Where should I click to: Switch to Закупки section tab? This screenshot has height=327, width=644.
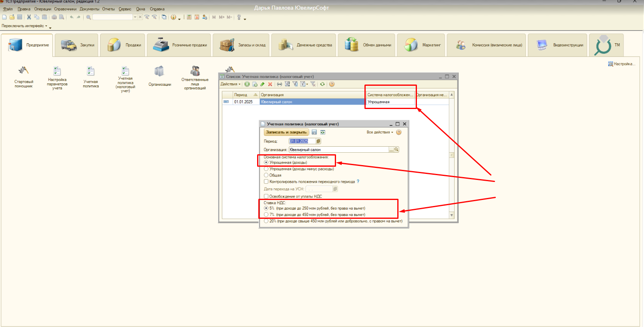(x=77, y=45)
